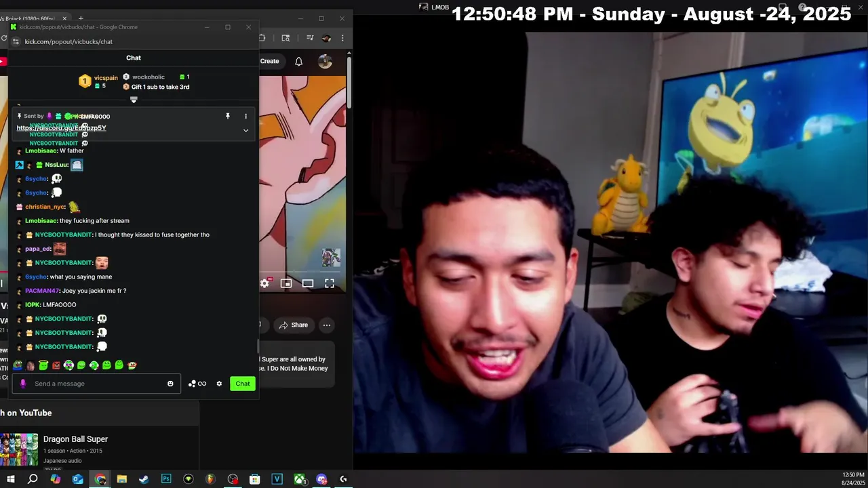868x488 pixels.
Task: Click NYCBOOTYBANDIT on 'I thought they kissed' message
Action: click(63, 235)
